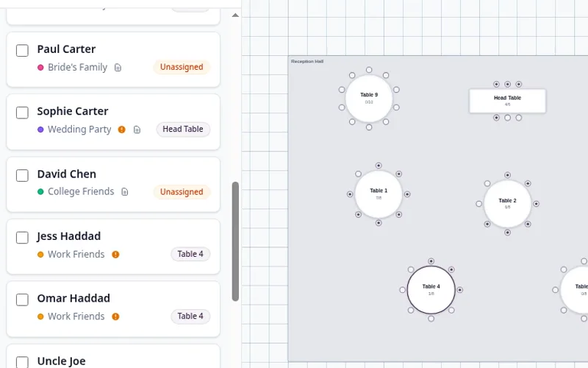
Task: Click the rightmost occupied seat of Table 4
Action: point(460,290)
